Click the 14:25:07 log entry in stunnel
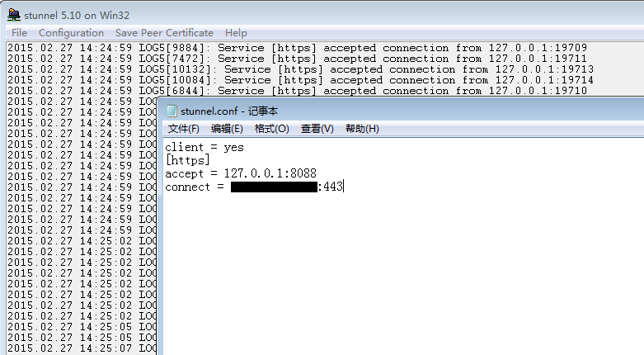This screenshot has height=355, width=644. click(82, 348)
